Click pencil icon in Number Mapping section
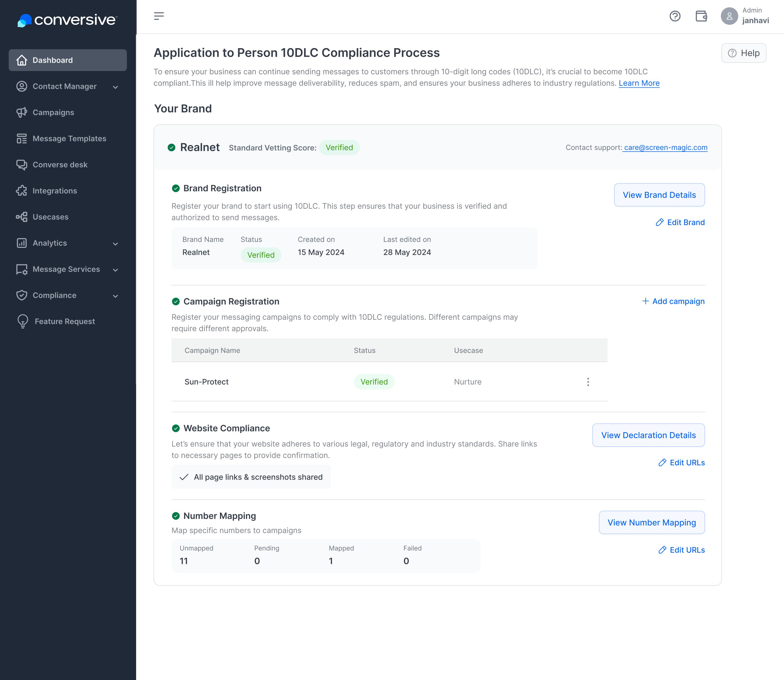This screenshot has width=784, height=680. 662,550
